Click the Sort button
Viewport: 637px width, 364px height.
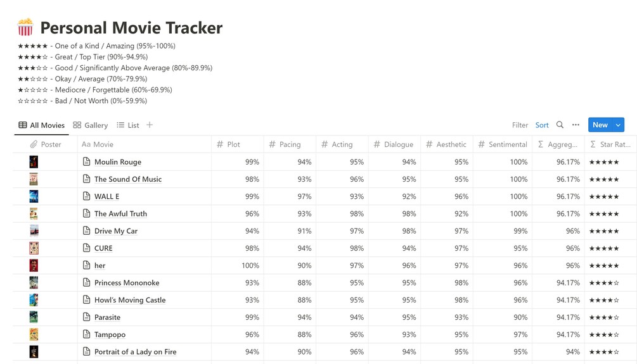(542, 125)
